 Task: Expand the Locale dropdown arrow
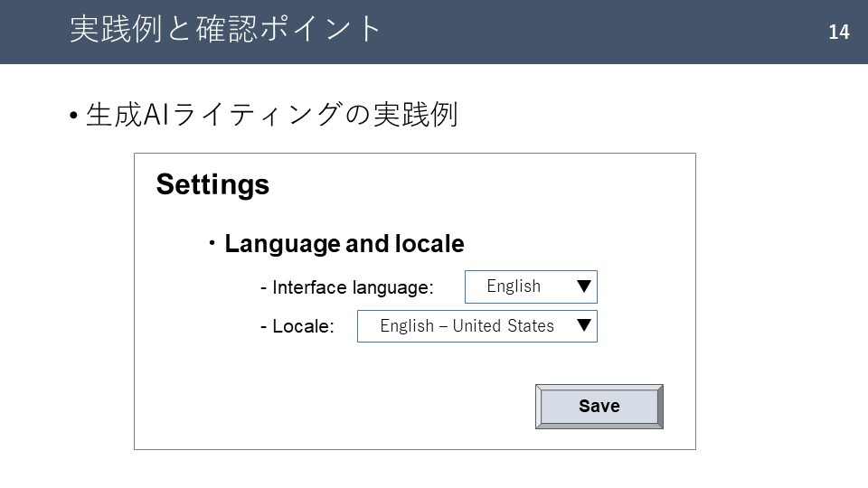(x=583, y=324)
